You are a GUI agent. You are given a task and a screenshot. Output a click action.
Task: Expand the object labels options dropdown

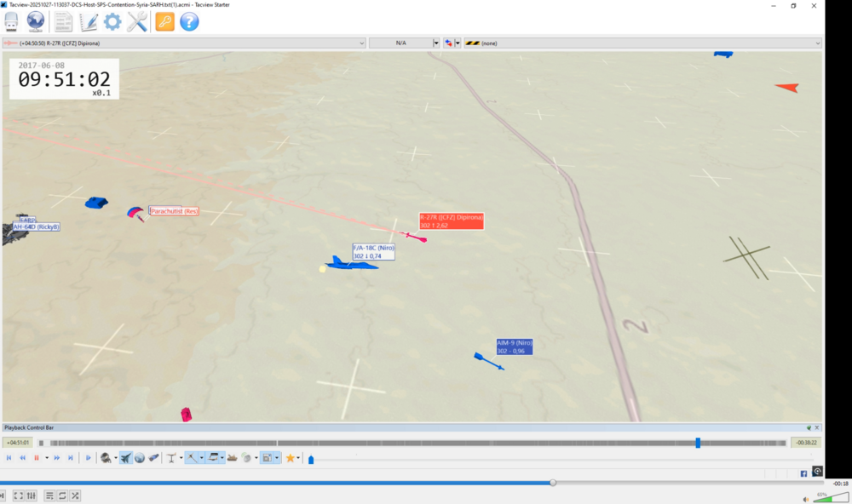(x=222, y=458)
